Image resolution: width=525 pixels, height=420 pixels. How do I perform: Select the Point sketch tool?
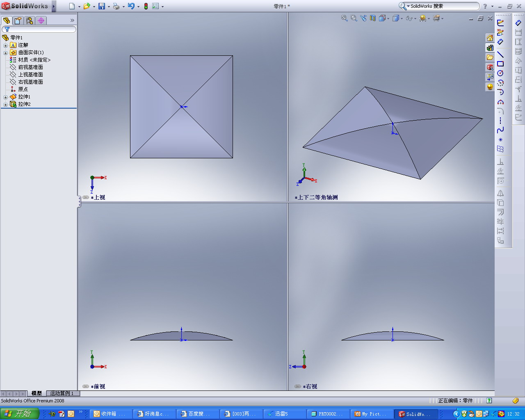click(x=500, y=140)
